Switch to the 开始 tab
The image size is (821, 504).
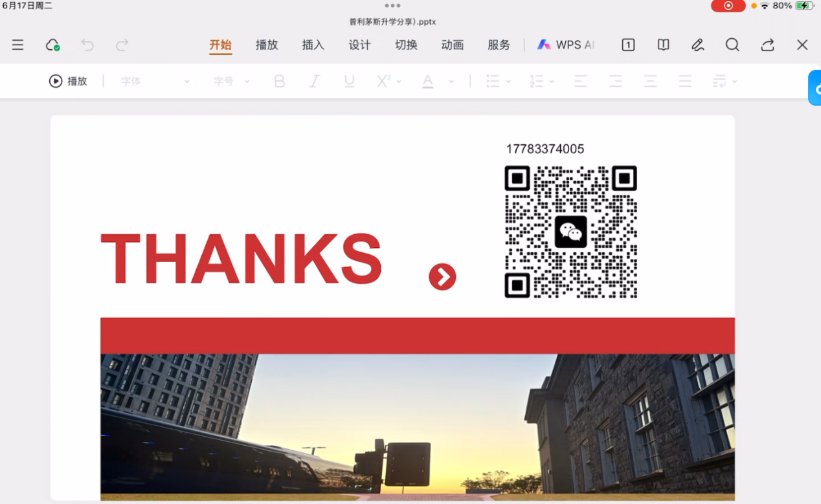pyautogui.click(x=220, y=45)
